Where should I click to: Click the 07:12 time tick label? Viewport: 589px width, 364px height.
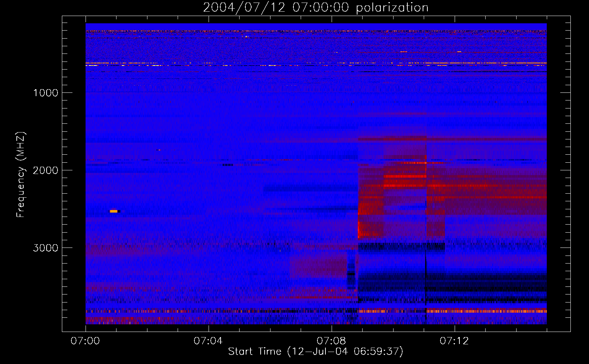tap(454, 341)
